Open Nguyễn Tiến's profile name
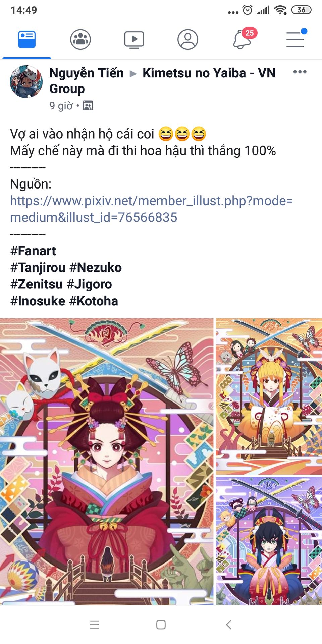 click(87, 73)
